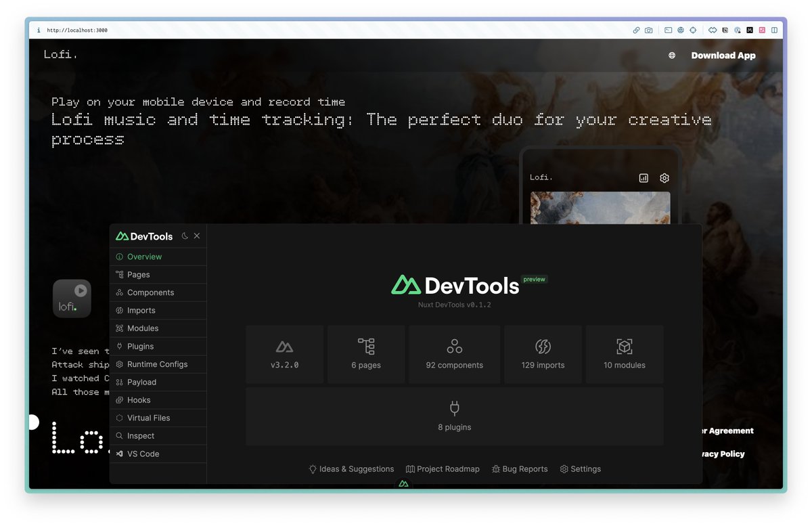Open the 92 components card
Viewport: 812px width, 526px height.
click(x=455, y=355)
